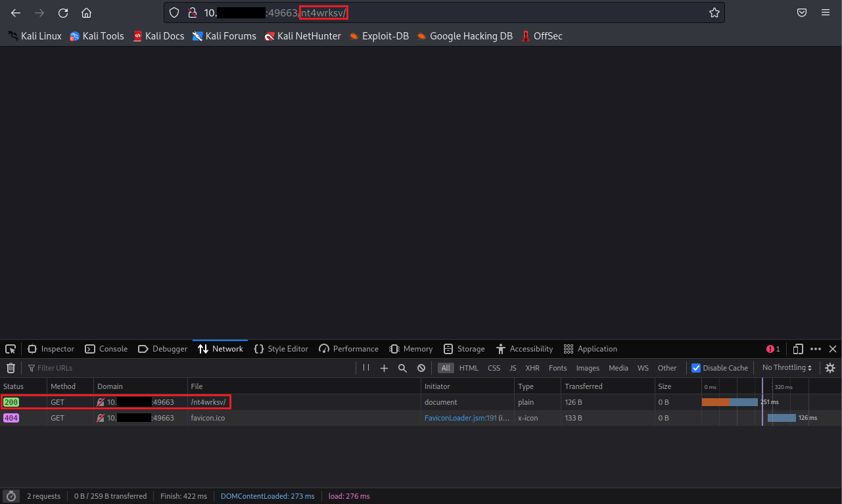Clear the network log with trash icon
Screen dimensions: 842x504
click(11, 368)
